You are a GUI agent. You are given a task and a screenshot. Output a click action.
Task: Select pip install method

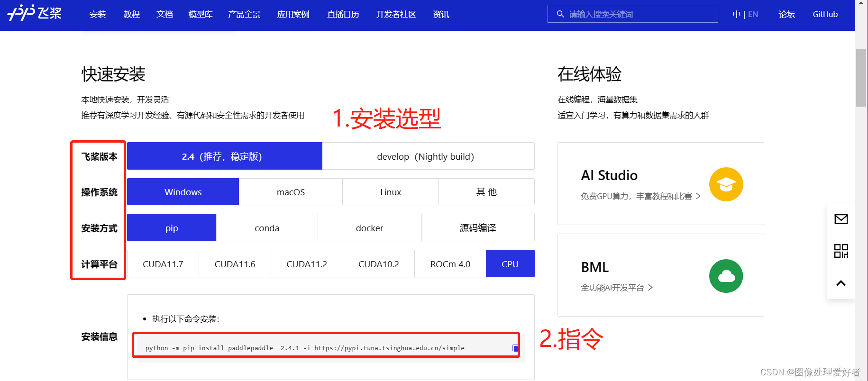[x=172, y=228]
